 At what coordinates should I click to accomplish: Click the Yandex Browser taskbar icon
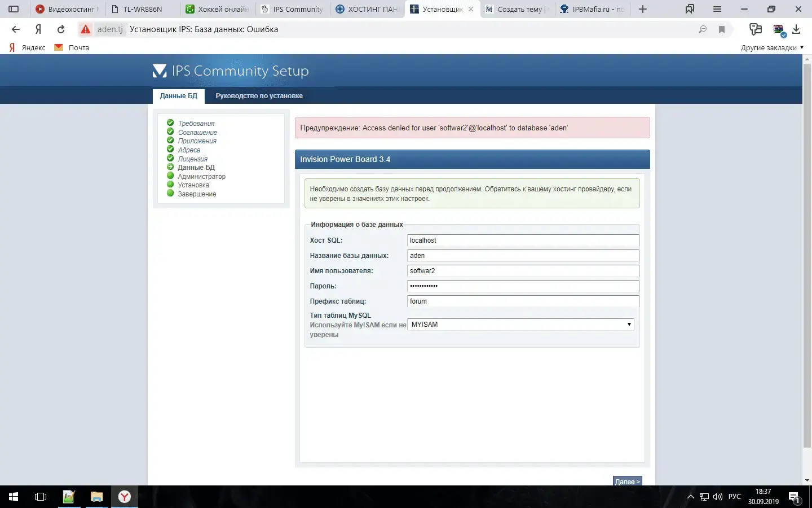tap(125, 497)
